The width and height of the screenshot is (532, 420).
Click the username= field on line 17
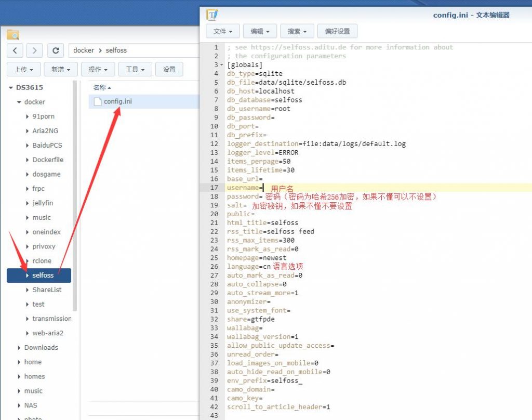pos(244,188)
